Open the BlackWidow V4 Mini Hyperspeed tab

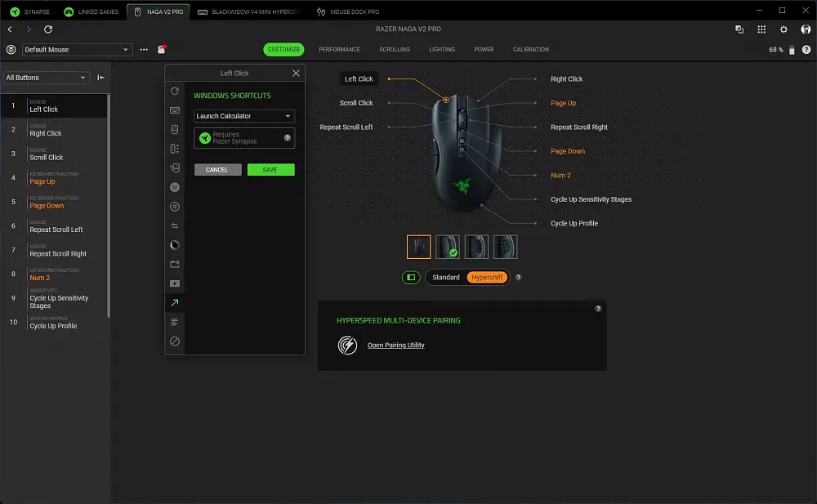pos(249,11)
